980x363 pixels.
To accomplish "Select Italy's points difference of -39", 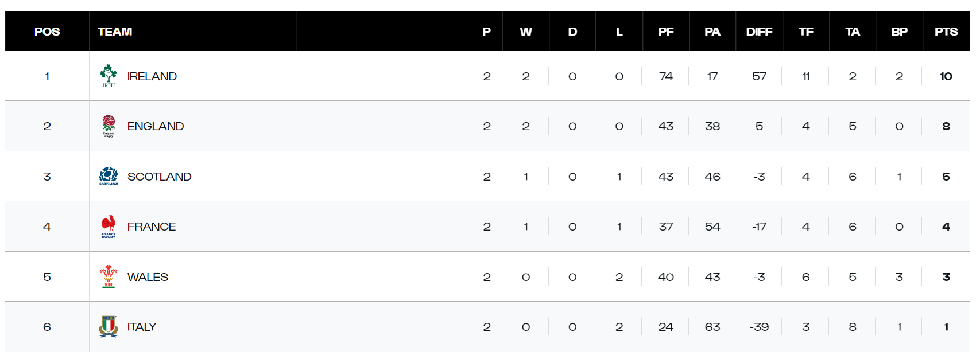I will (759, 327).
